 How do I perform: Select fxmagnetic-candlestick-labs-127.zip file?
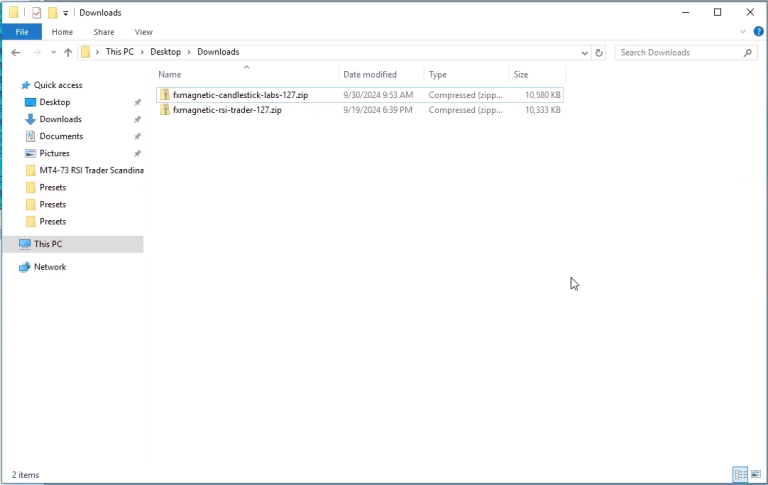[360, 95]
